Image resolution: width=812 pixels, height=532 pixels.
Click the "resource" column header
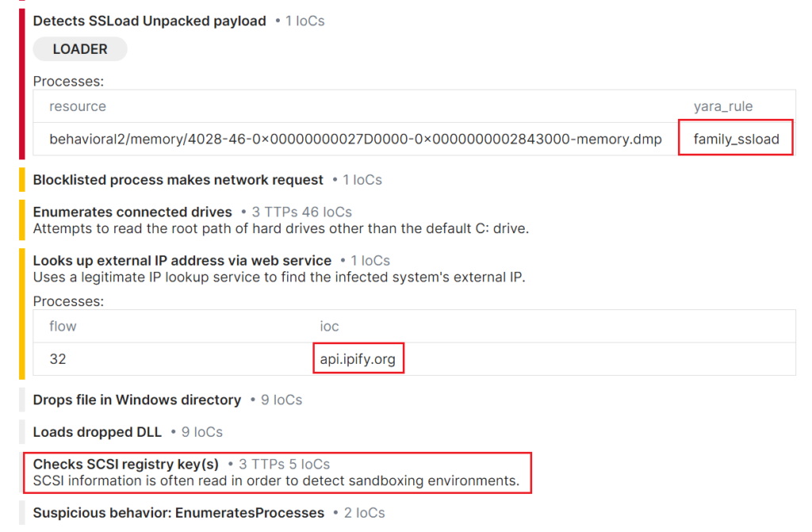(77, 106)
